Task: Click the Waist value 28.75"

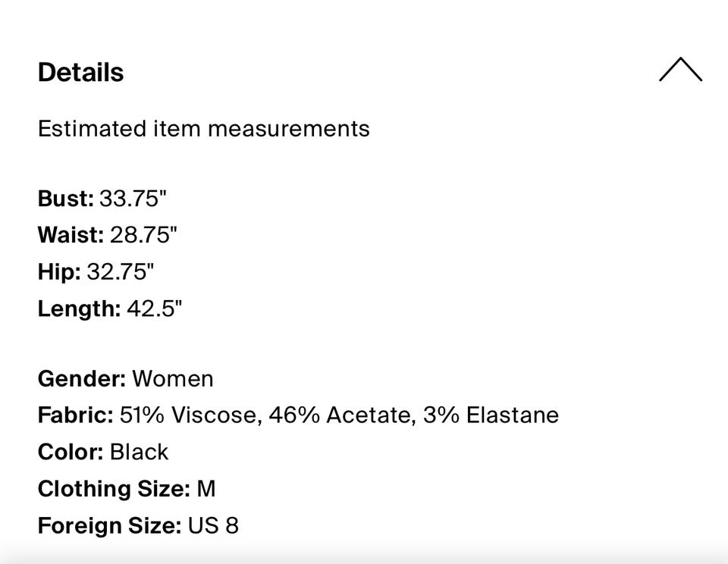Action: pos(143,235)
